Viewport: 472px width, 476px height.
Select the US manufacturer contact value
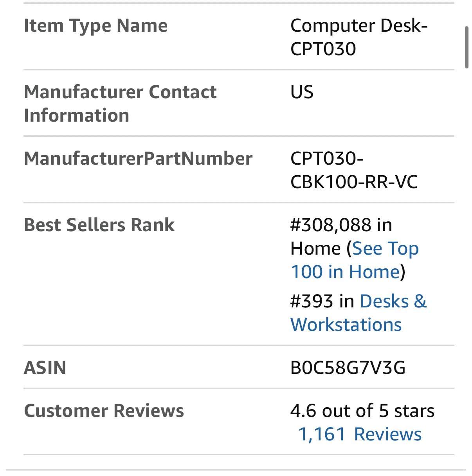pos(302,92)
